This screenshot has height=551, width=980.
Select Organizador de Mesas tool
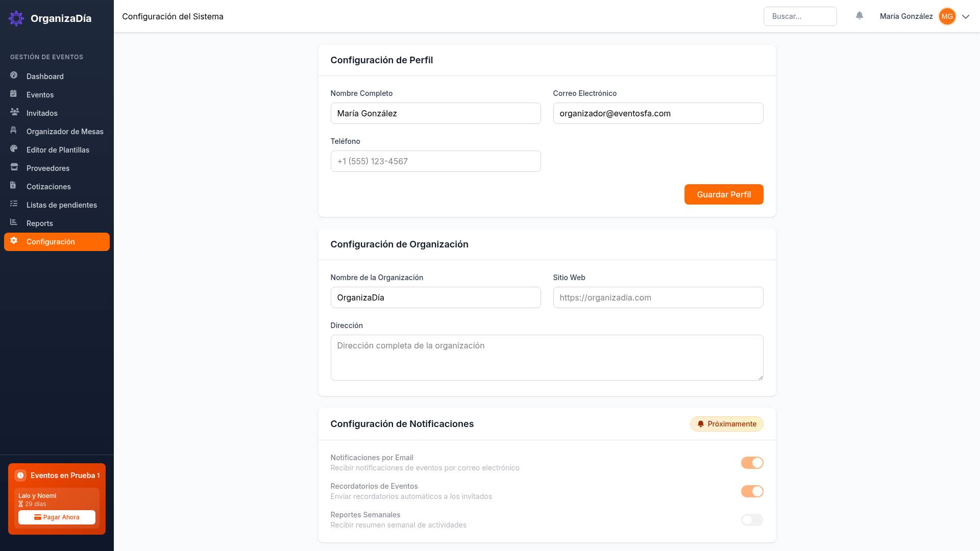point(65,131)
